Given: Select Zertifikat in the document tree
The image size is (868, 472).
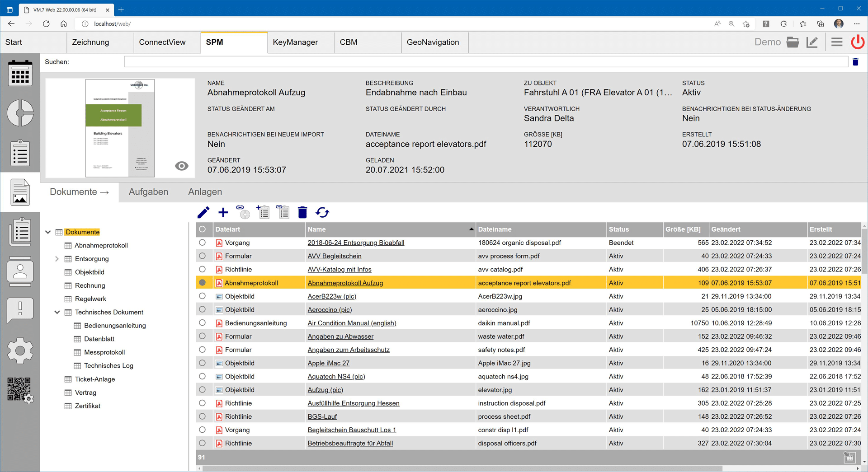Looking at the screenshot, I should 88,406.
